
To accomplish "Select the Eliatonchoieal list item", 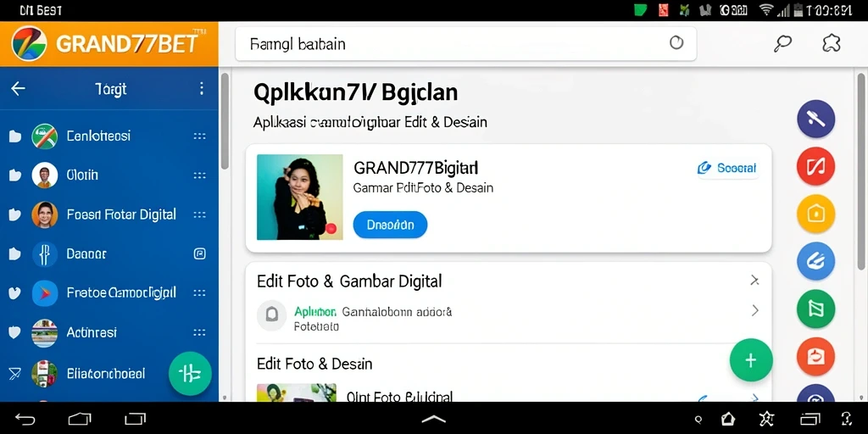I will [106, 374].
